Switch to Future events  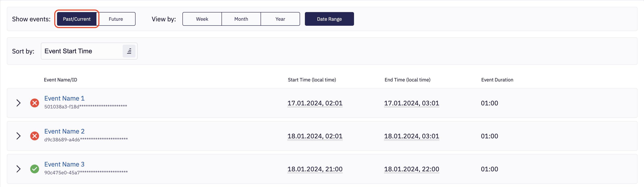click(116, 19)
